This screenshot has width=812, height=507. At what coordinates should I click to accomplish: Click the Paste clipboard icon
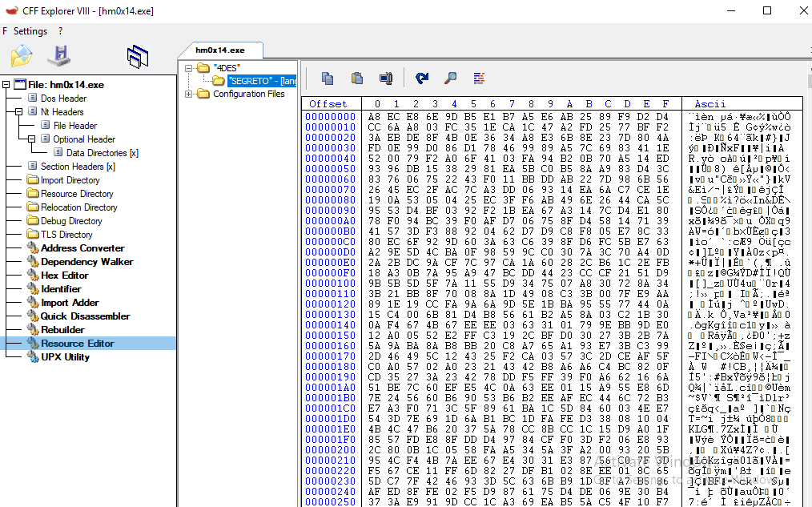coord(357,78)
